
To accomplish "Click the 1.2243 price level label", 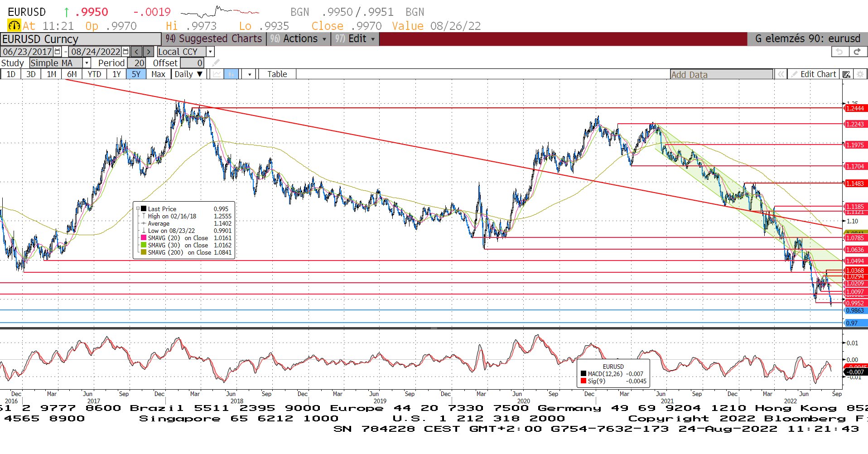I will (855, 124).
